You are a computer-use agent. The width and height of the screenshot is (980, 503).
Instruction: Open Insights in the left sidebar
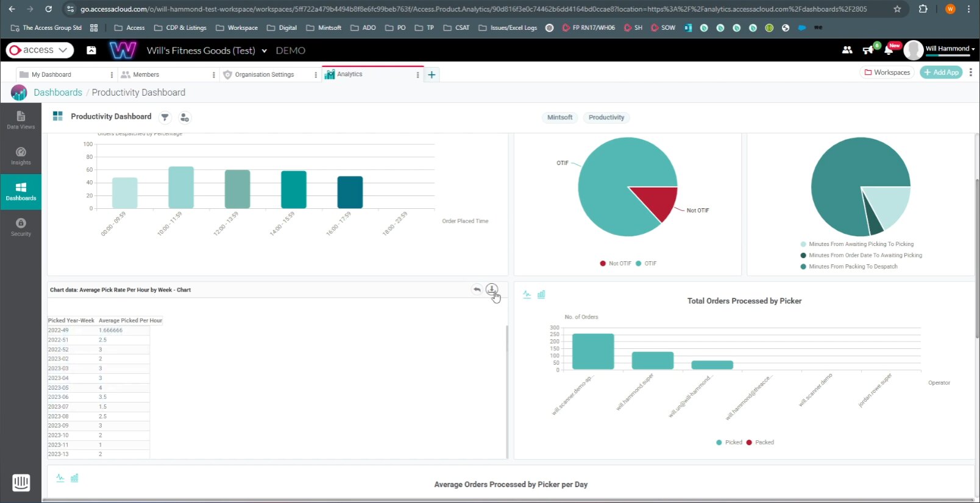[21, 156]
